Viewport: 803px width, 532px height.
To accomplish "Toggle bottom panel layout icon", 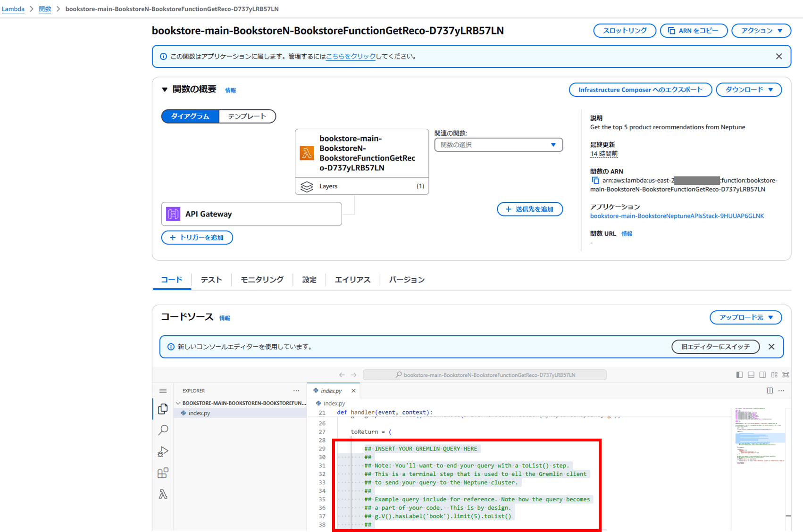I will [751, 375].
